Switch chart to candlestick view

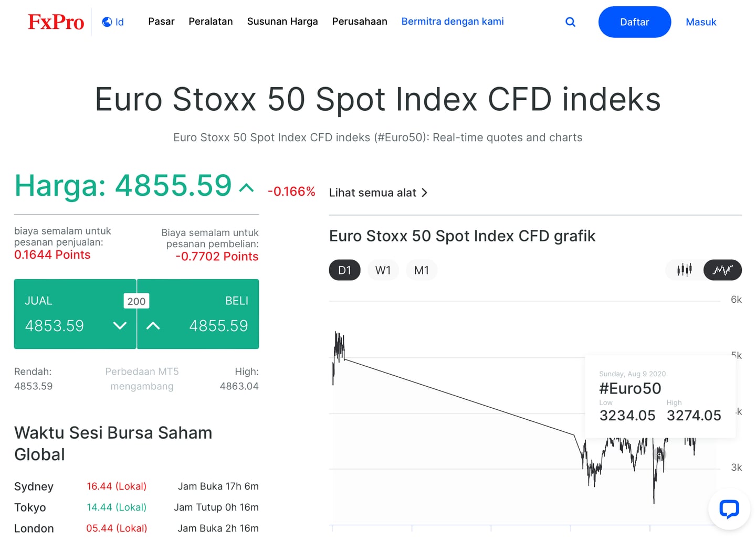684,270
